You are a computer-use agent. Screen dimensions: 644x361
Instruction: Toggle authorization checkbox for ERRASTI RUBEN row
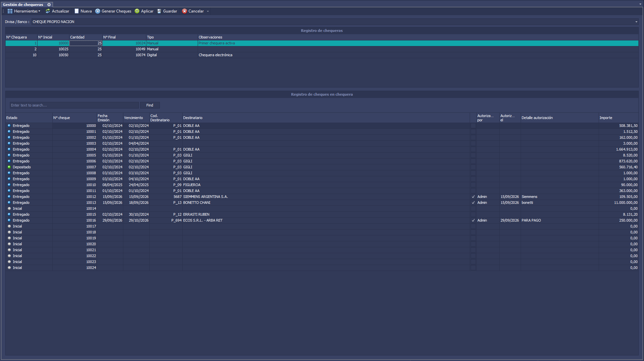473,214
